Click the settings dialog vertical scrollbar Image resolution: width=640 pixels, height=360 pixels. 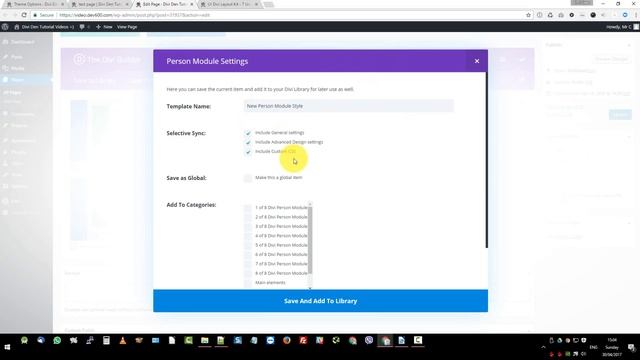click(487, 160)
